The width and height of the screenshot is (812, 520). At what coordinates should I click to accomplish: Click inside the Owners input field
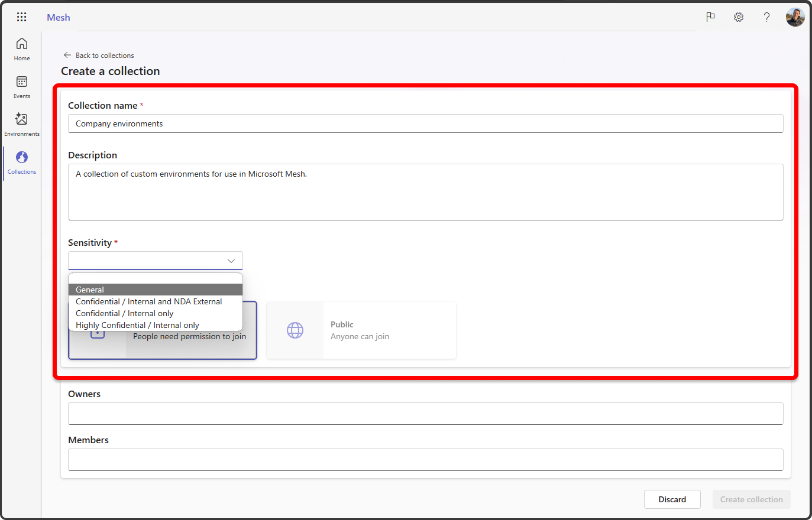(425, 414)
